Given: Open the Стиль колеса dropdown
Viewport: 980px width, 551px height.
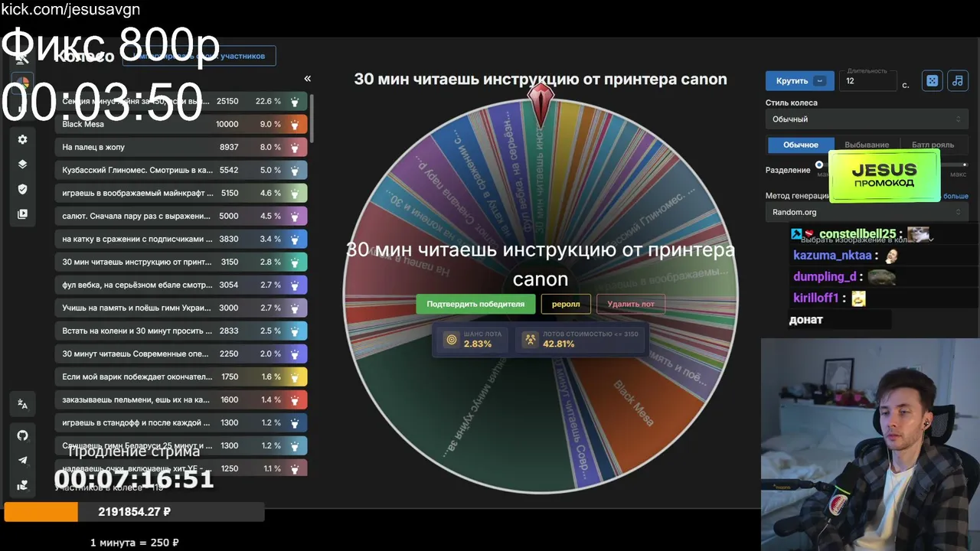Looking at the screenshot, I should (x=867, y=119).
